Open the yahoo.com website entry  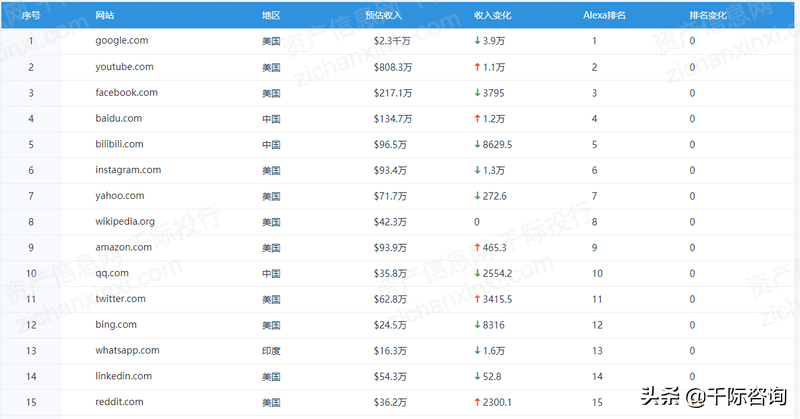coord(119,195)
